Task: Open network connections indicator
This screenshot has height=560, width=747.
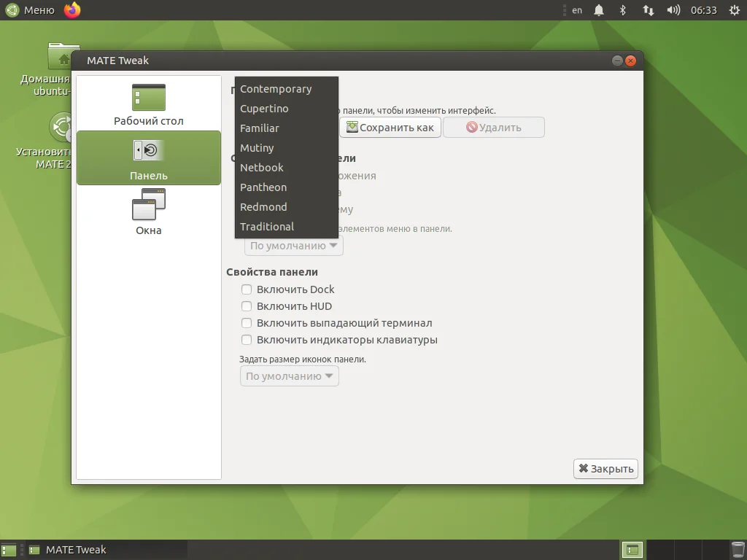Action: tap(648, 10)
